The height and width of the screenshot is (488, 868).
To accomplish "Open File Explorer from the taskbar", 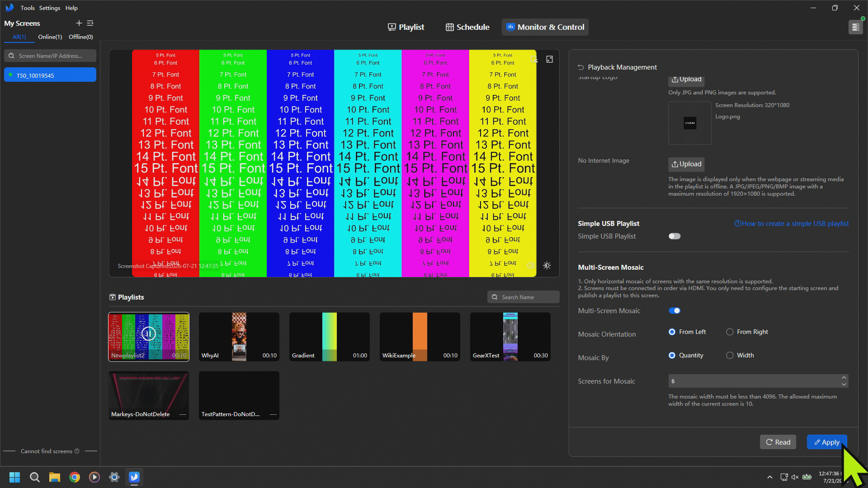I will 54,477.
